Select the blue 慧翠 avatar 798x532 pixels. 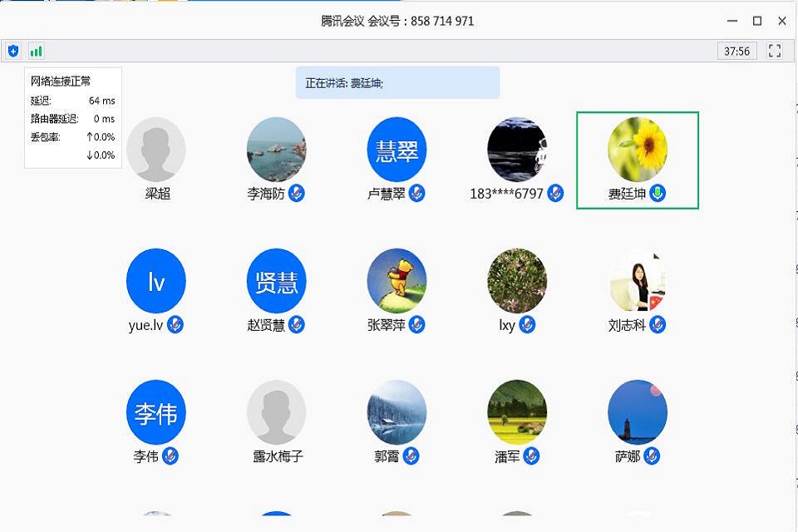(397, 150)
